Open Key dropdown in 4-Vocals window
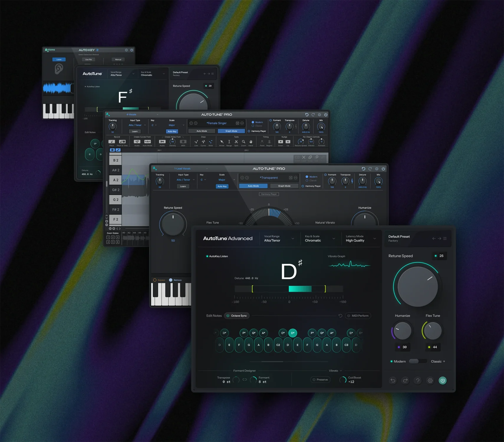Screen dimensions: 504x442 click(154, 125)
